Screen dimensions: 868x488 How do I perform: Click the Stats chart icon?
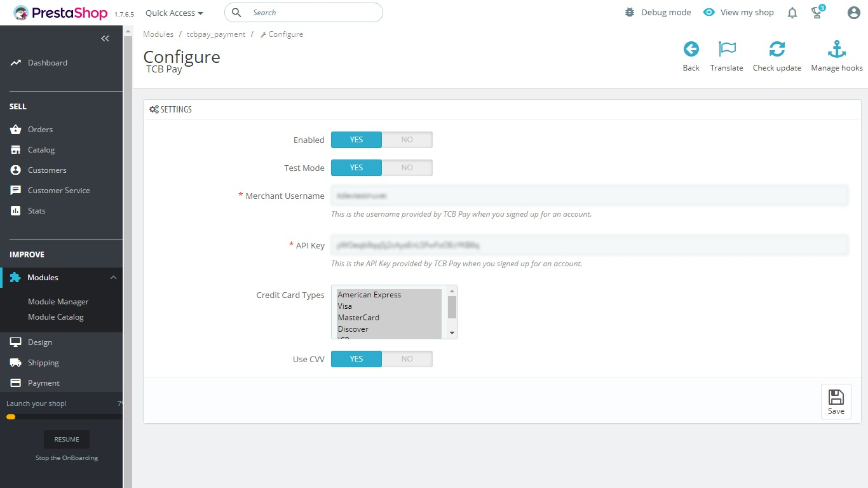click(16, 211)
